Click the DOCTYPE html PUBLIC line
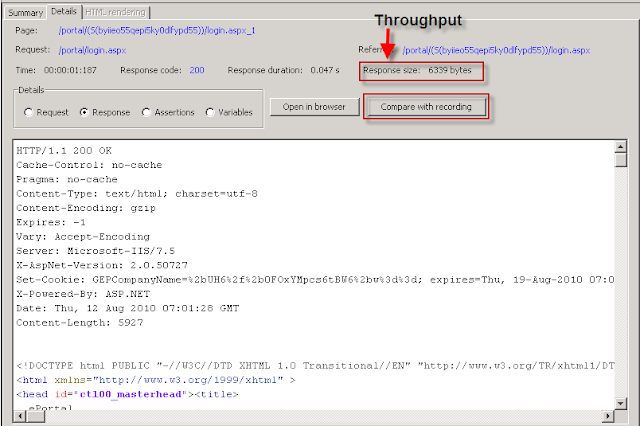Image resolution: width=640 pixels, height=426 pixels. [x=315, y=366]
